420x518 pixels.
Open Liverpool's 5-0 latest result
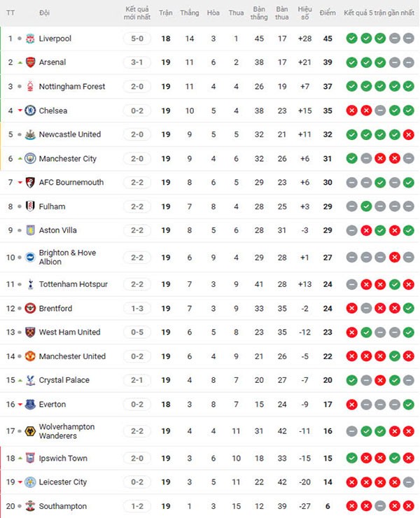click(x=137, y=38)
